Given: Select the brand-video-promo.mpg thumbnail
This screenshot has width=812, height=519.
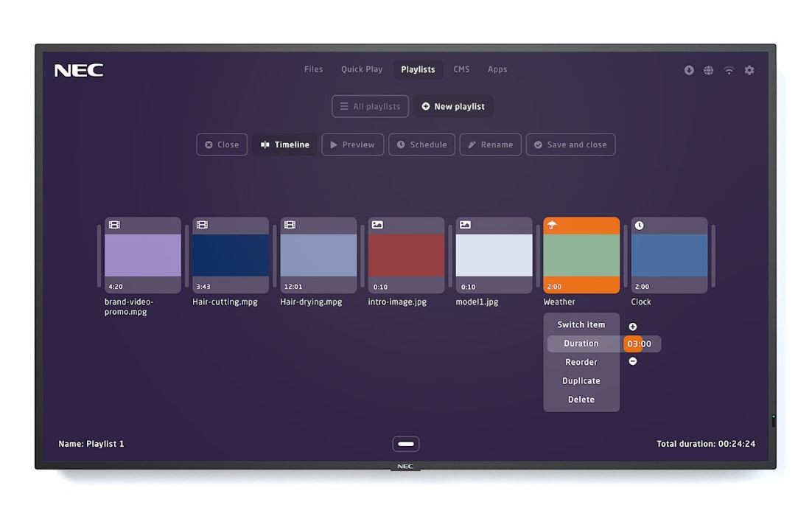Looking at the screenshot, I should coord(142,255).
